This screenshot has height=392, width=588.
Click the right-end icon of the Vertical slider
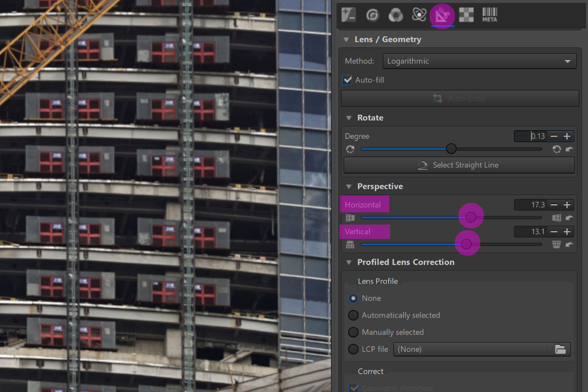coord(557,245)
